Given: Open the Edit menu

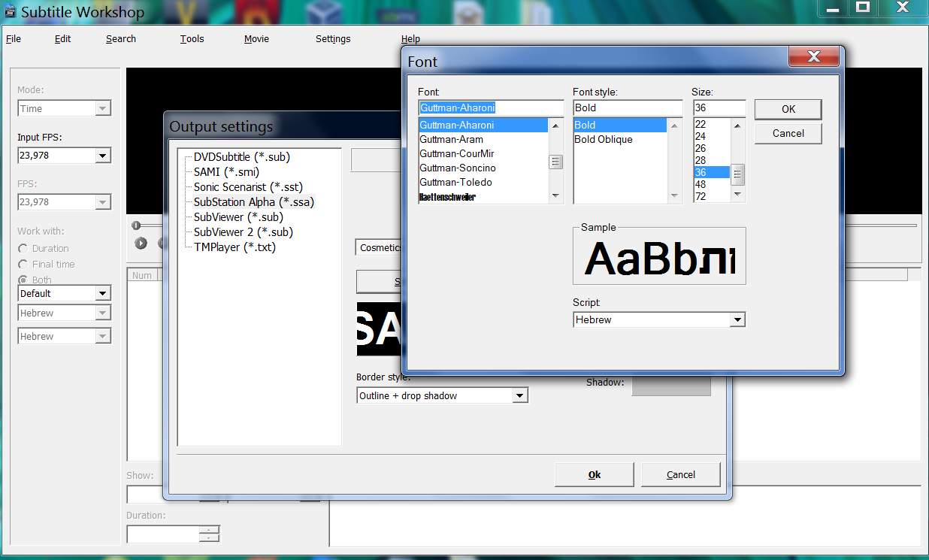Looking at the screenshot, I should (63, 39).
